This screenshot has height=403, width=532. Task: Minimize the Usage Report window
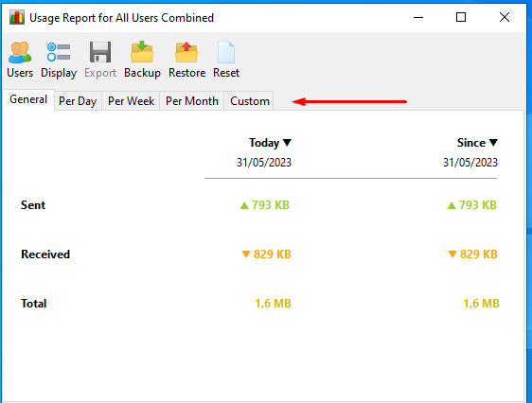tap(418, 17)
